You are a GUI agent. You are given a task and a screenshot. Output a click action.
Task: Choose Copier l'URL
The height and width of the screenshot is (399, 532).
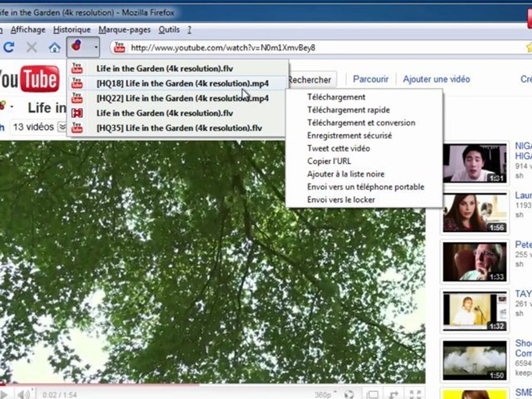pos(329,161)
